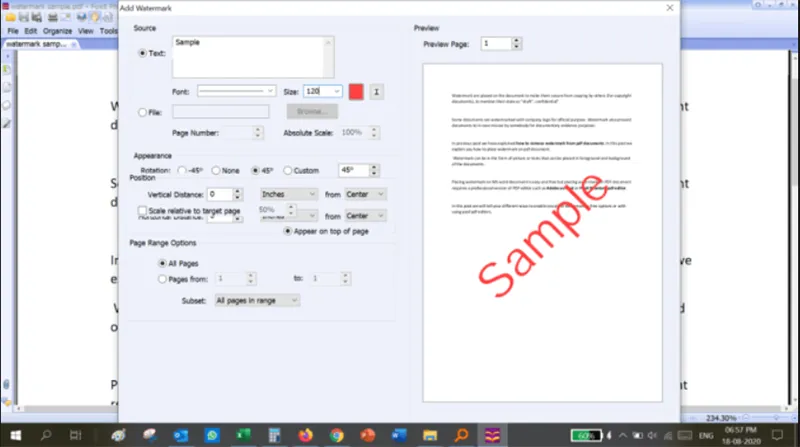Select the File source radio button
The image size is (800, 447).
(142, 112)
